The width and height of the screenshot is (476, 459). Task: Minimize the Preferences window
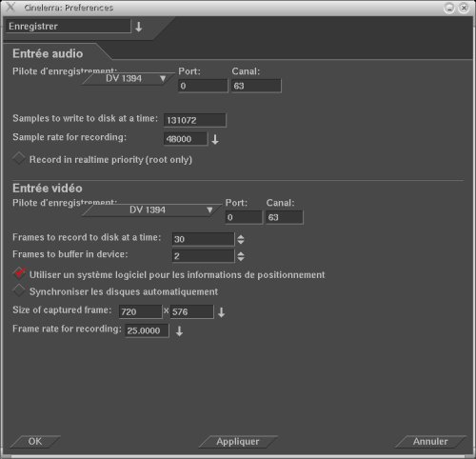449,8
